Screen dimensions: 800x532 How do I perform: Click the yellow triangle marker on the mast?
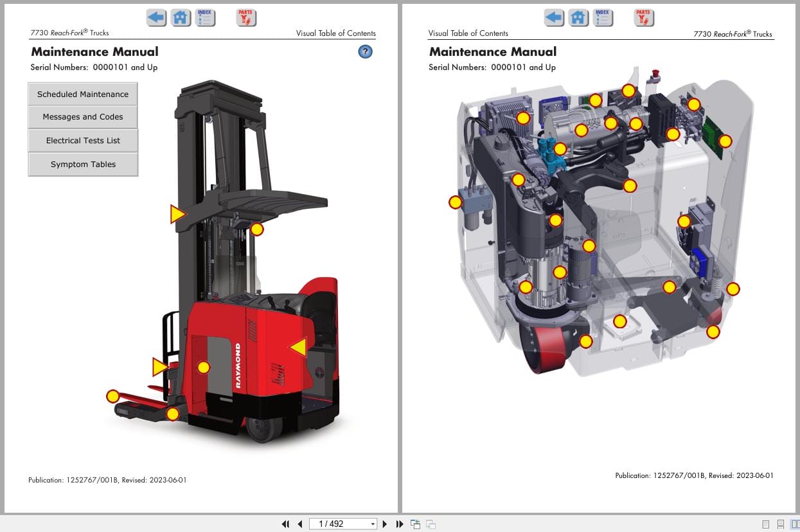[x=177, y=214]
